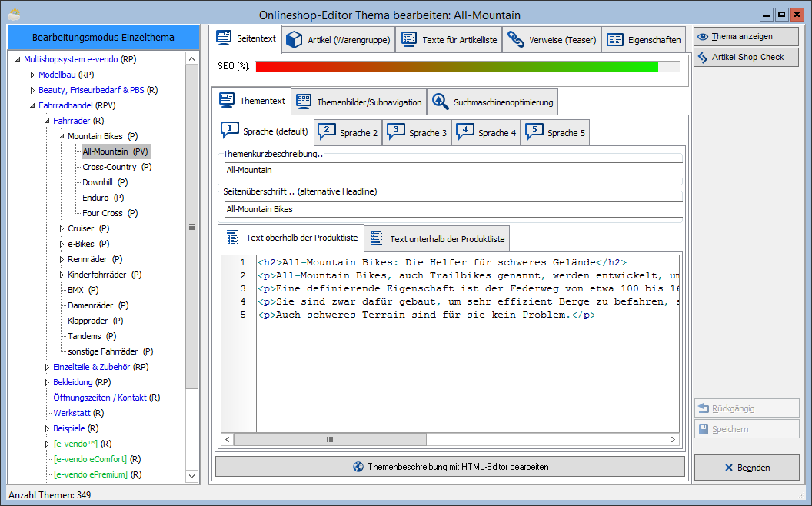Run the Artikel-Shop-Check
The width and height of the screenshot is (812, 506).
coord(746,58)
